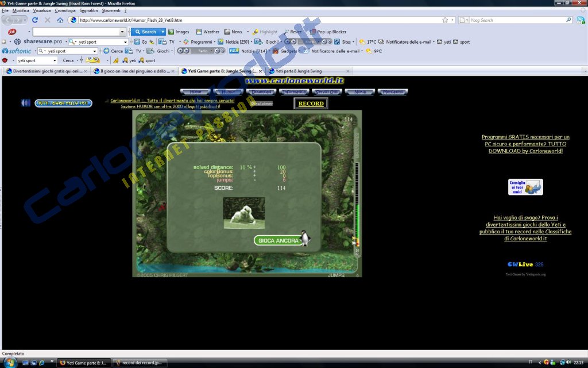This screenshot has height=368, width=588.
Task: Click the Skype icon beside the search bar
Action: click(x=581, y=20)
